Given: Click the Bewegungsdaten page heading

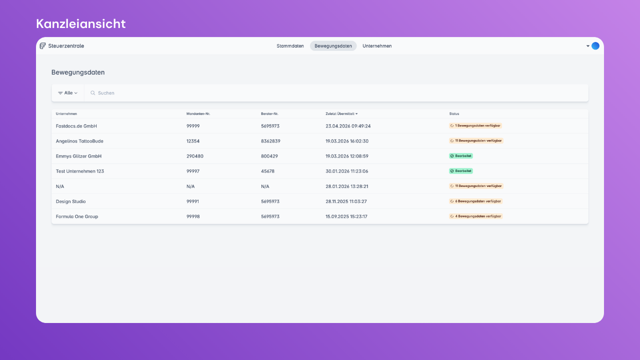Looking at the screenshot, I should (78, 72).
